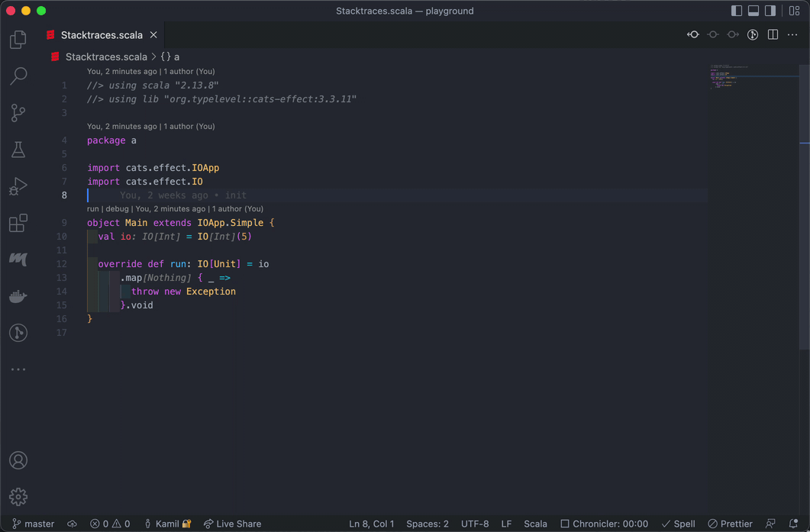
Task: Open the {} a breadcrumb symbol
Action: click(x=170, y=56)
